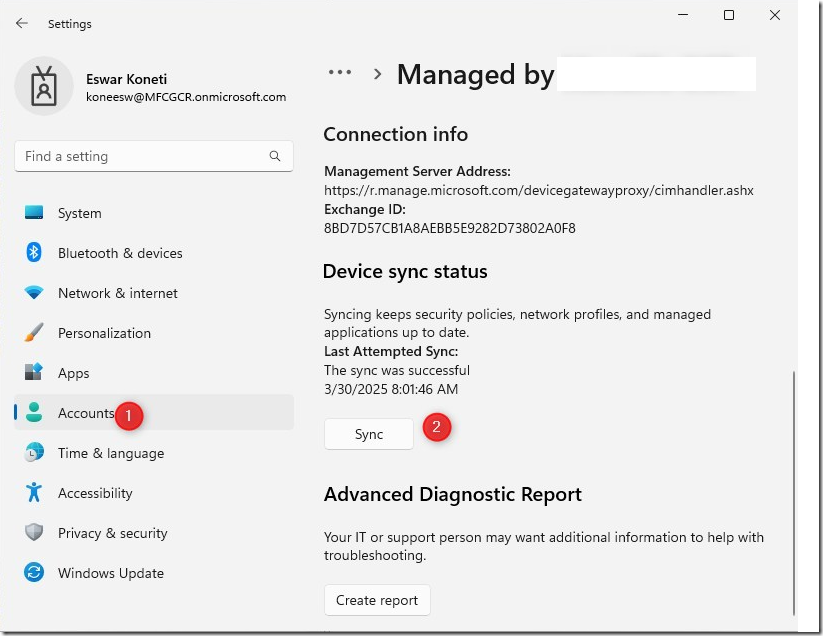This screenshot has width=823, height=636.
Task: Open Network & internet wifi icon
Action: pyautogui.click(x=34, y=293)
